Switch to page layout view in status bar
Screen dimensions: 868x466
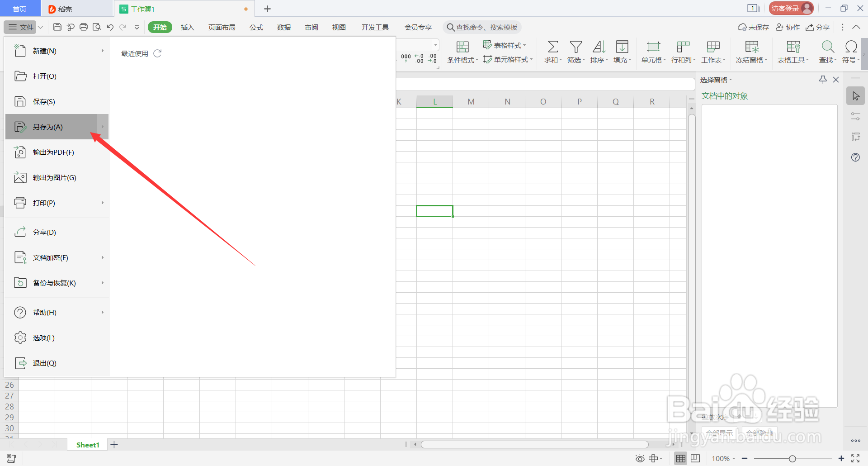point(695,458)
